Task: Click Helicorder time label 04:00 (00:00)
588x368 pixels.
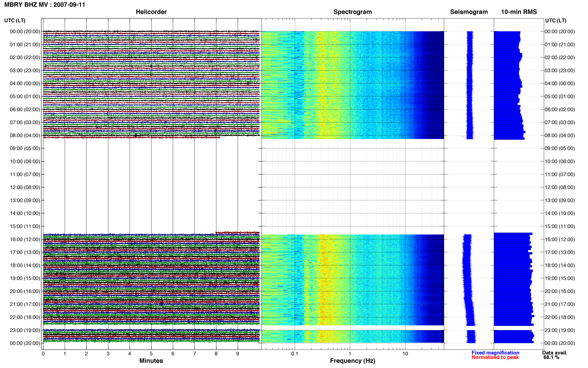Action: [25, 83]
